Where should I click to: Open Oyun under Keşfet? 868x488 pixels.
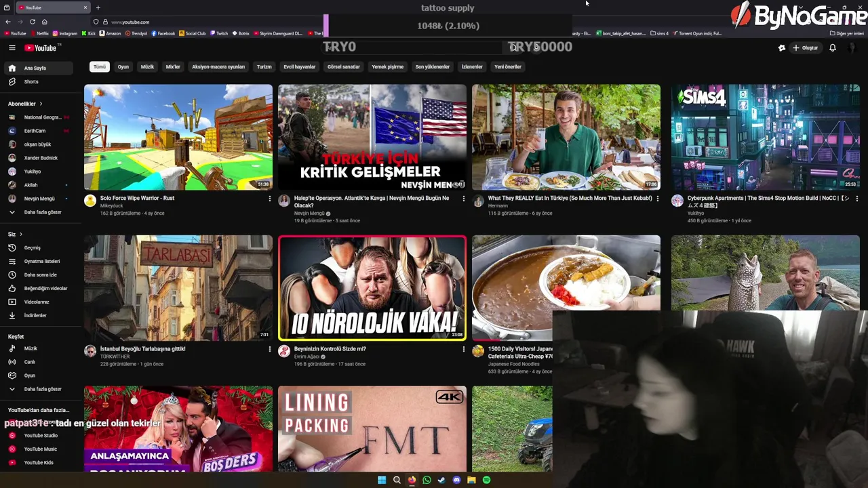pyautogui.click(x=29, y=375)
